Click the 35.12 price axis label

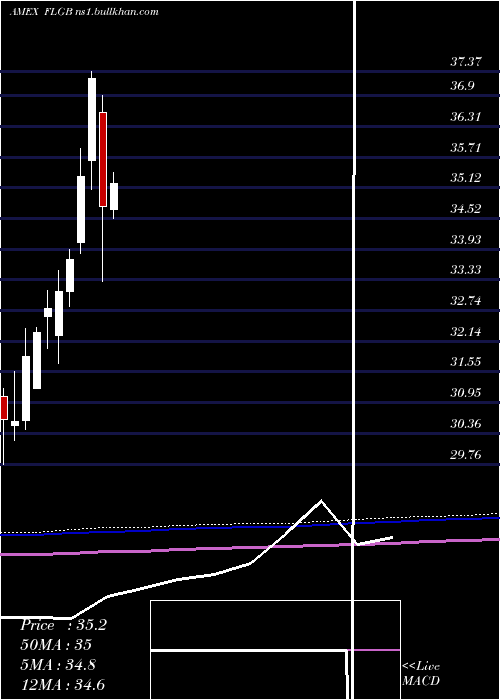(x=465, y=178)
